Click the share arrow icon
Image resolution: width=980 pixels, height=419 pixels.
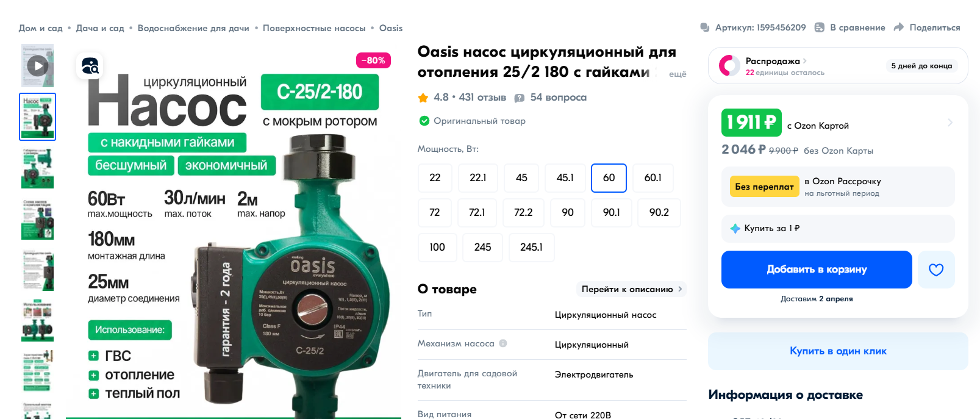[898, 27]
